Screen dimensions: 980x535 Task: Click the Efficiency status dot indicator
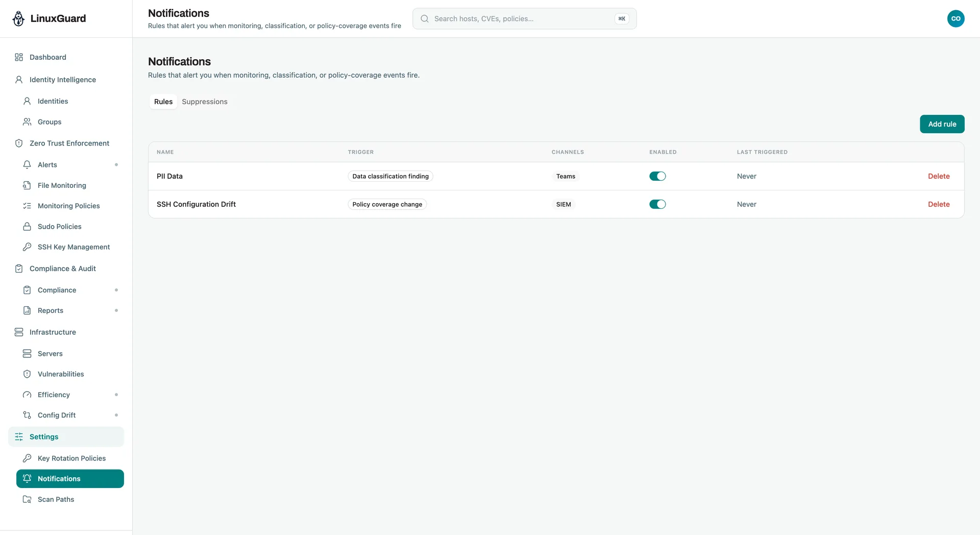pos(116,395)
